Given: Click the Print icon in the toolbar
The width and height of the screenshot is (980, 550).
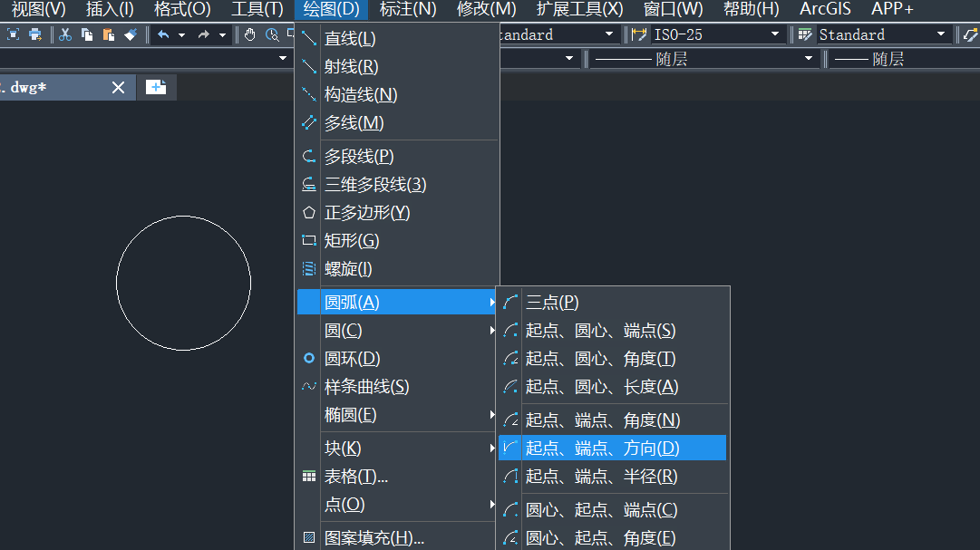Looking at the screenshot, I should (35, 34).
